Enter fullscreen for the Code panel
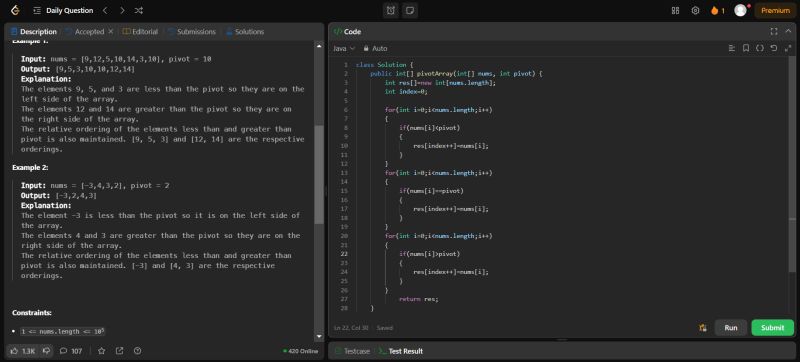800x362 pixels. (x=774, y=32)
